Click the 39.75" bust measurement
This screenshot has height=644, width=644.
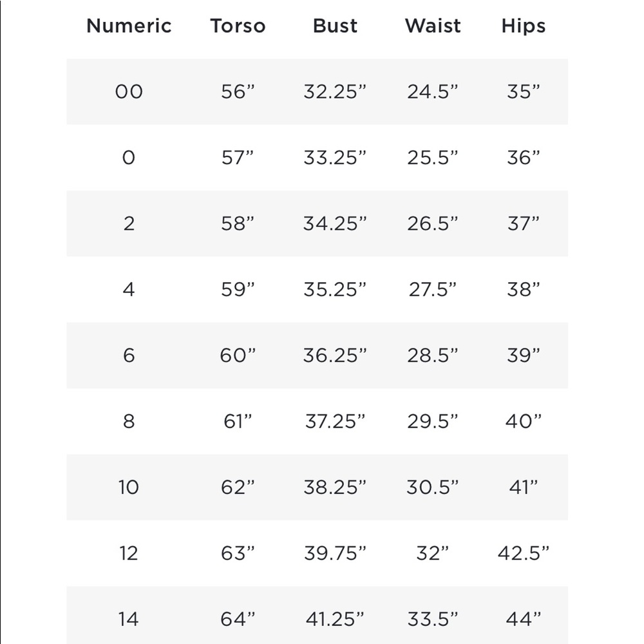tap(335, 553)
